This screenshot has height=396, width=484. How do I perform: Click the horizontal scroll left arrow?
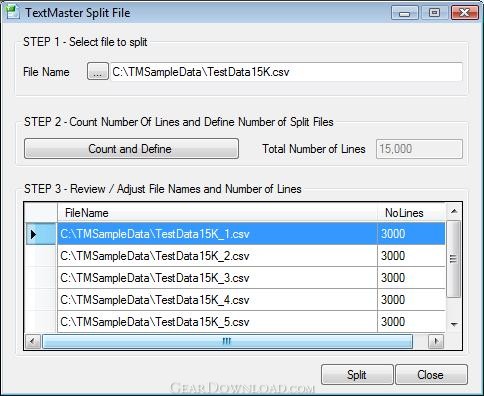coord(33,341)
